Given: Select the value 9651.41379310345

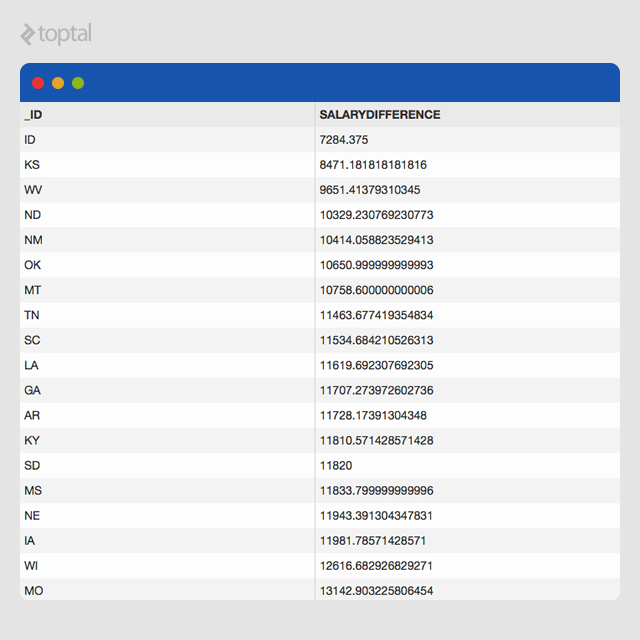Looking at the screenshot, I should coord(370,190).
